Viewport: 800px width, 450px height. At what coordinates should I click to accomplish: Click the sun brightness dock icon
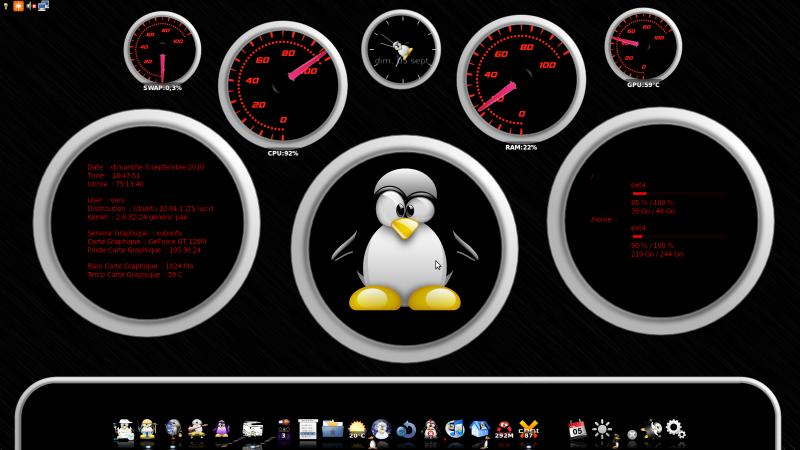coord(602,429)
